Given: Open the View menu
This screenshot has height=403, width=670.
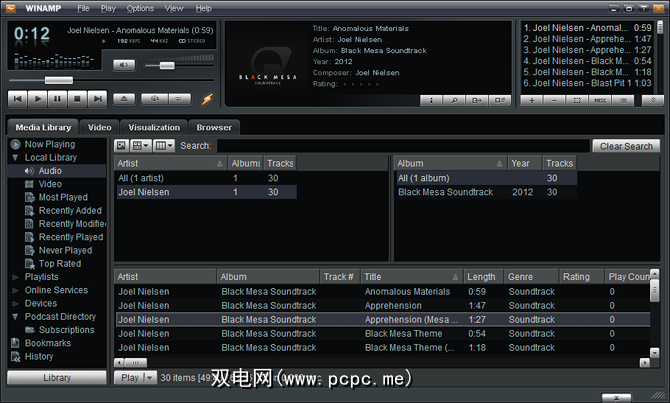Looking at the screenshot, I should (x=174, y=8).
